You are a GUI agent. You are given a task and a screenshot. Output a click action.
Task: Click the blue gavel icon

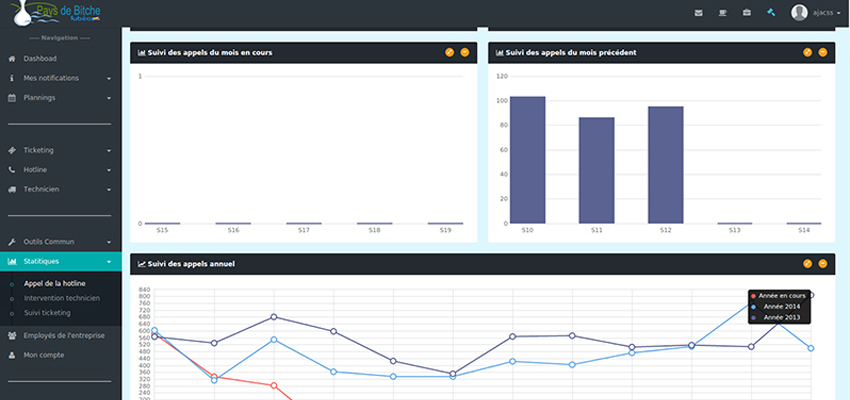pyautogui.click(x=771, y=13)
